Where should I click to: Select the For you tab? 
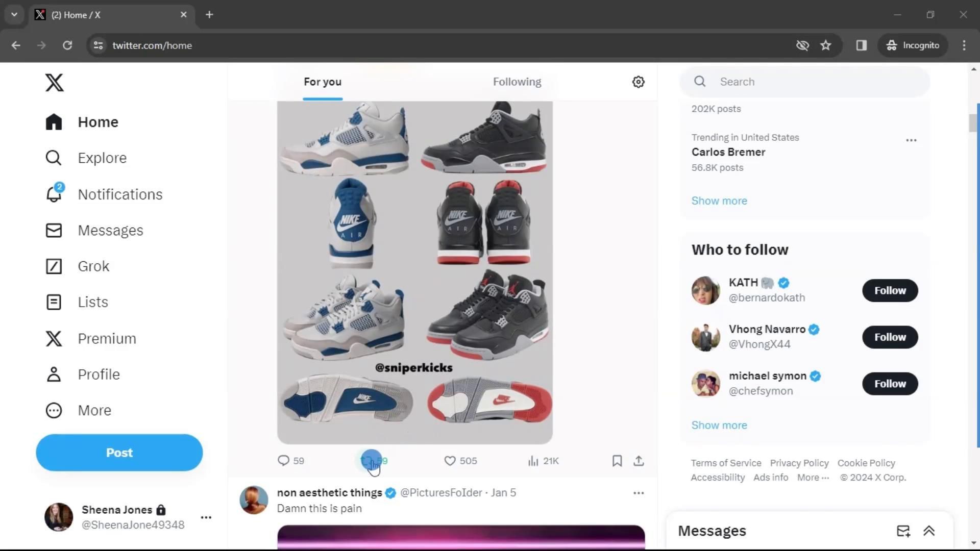pos(322,82)
